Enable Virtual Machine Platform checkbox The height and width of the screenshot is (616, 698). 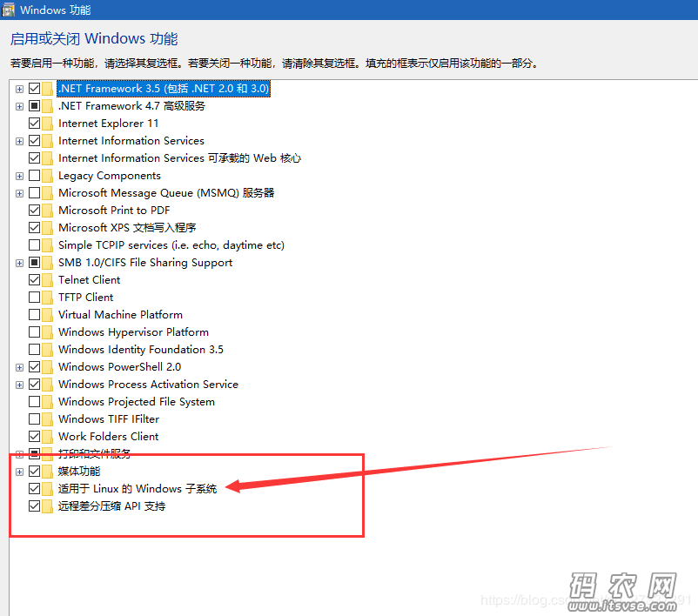tap(34, 315)
